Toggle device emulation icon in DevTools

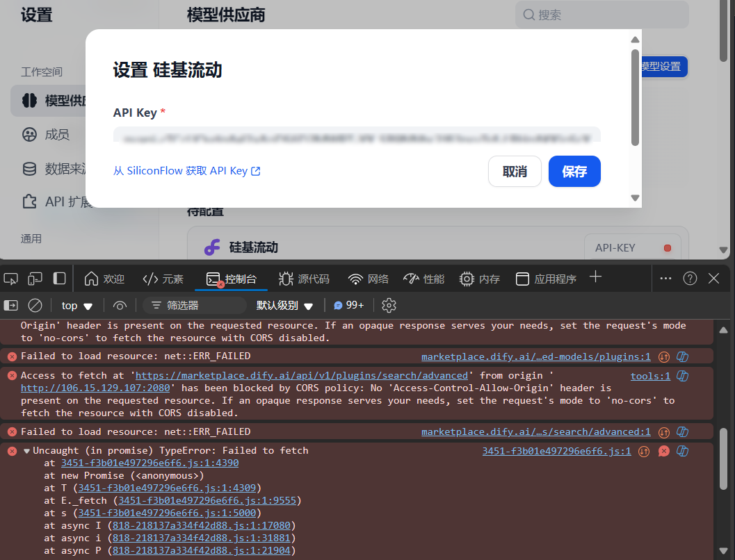click(35, 279)
